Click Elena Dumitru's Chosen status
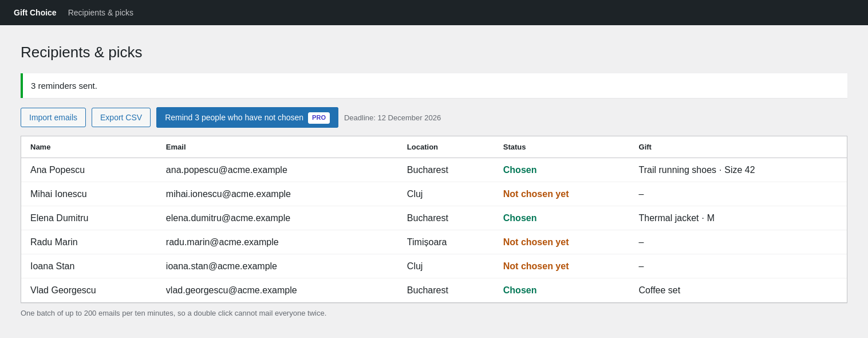 520,218
